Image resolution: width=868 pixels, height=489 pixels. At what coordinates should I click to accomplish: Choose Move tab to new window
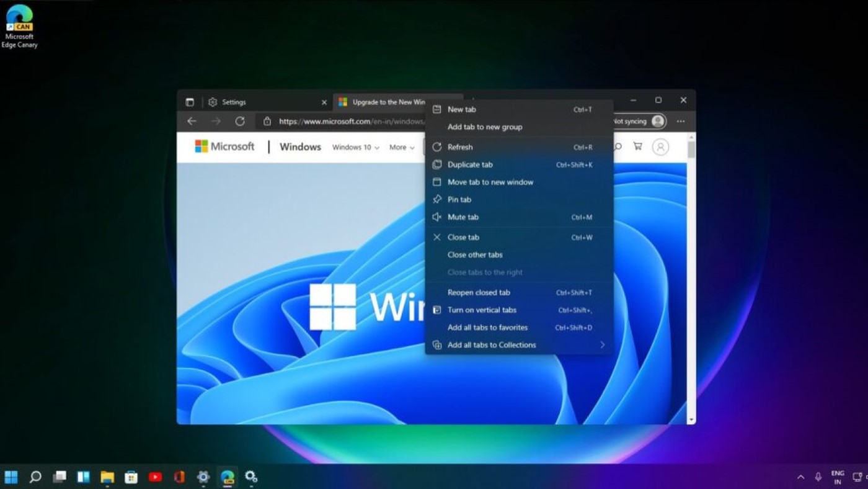pyautogui.click(x=519, y=182)
